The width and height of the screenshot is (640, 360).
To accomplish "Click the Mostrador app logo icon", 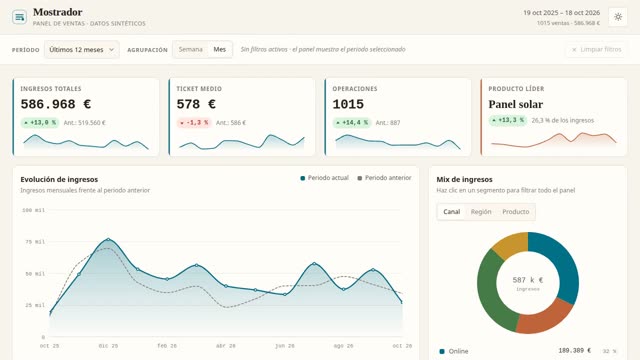I will [19, 17].
